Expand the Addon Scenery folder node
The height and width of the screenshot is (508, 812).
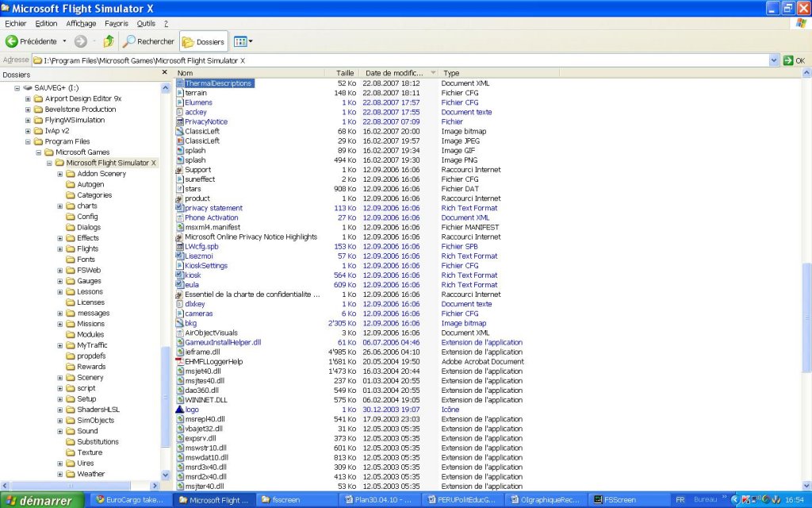point(60,174)
